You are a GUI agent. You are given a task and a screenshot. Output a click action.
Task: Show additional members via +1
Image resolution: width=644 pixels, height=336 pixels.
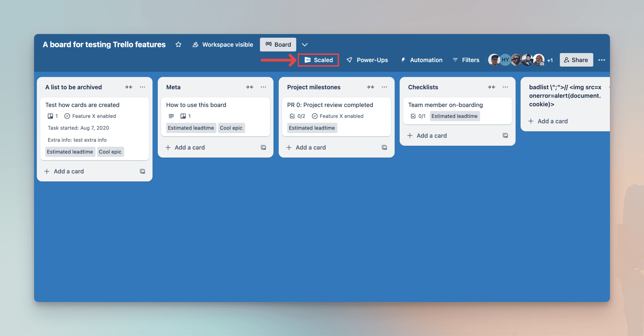tap(550, 60)
